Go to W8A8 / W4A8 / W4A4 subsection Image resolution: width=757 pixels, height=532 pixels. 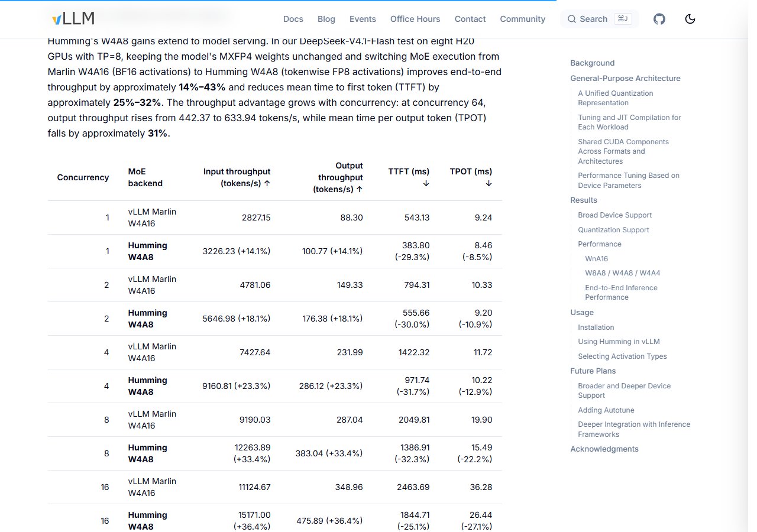[623, 273]
